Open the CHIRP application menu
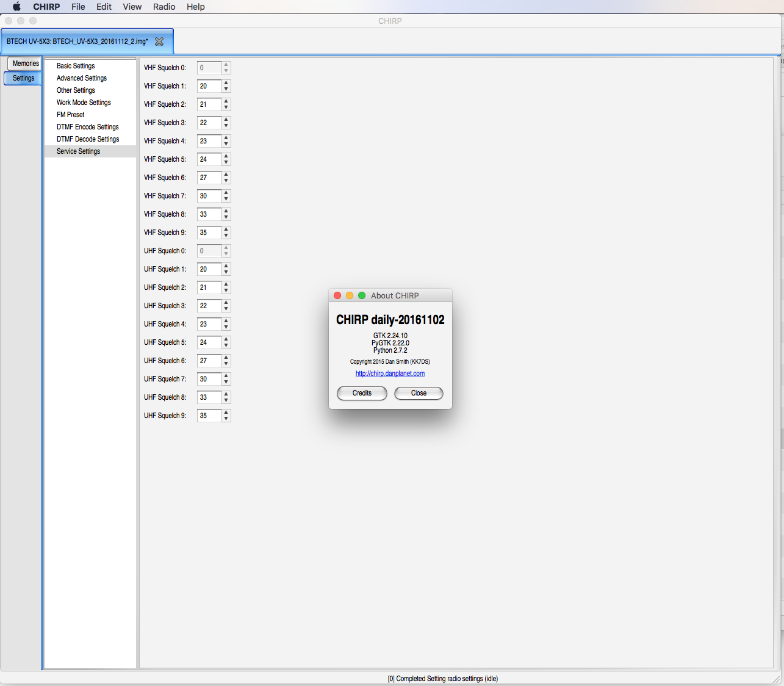784x686 pixels. pos(46,7)
